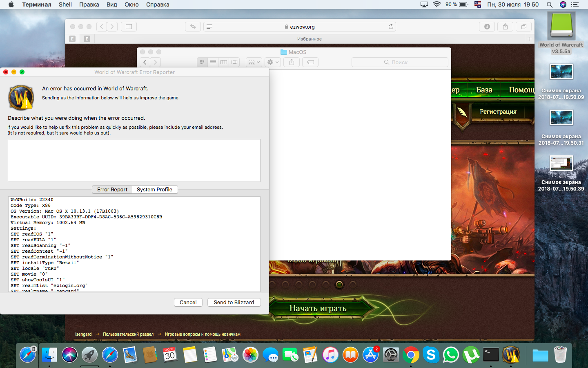The image size is (588, 368).
Task: Open Safari downloads list
Action: pyautogui.click(x=487, y=27)
